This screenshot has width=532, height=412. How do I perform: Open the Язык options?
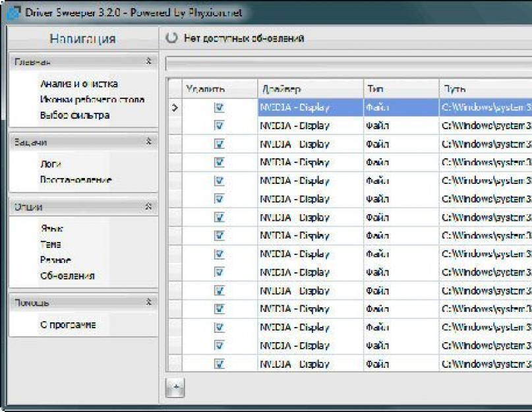click(x=51, y=228)
